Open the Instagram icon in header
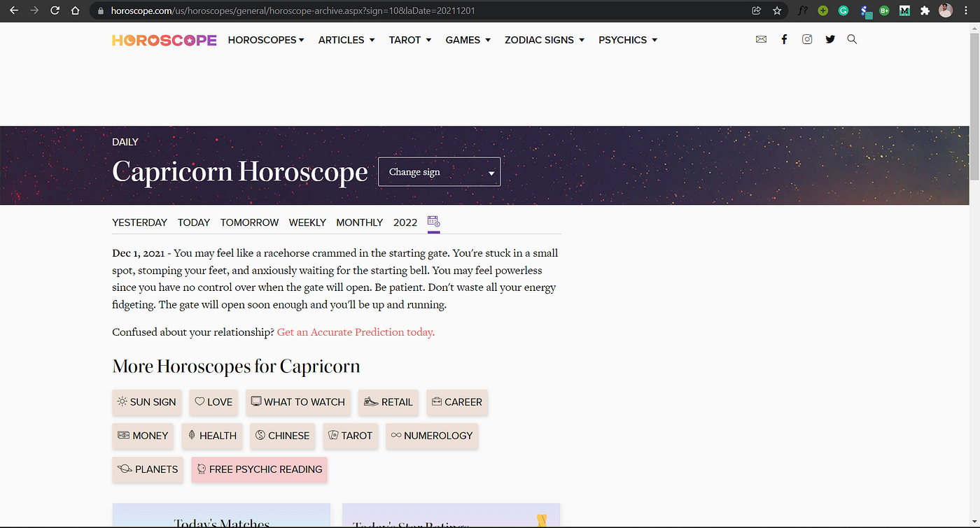Image resolution: width=980 pixels, height=528 pixels. point(807,40)
